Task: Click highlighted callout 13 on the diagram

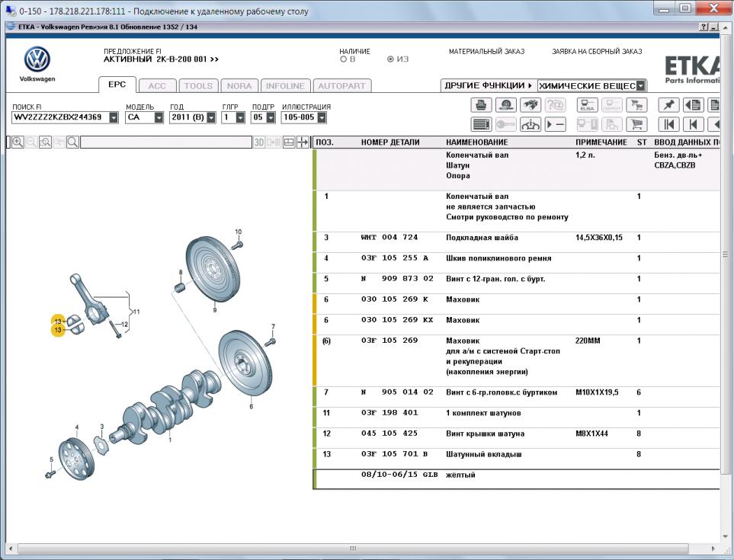Action: 58,325
